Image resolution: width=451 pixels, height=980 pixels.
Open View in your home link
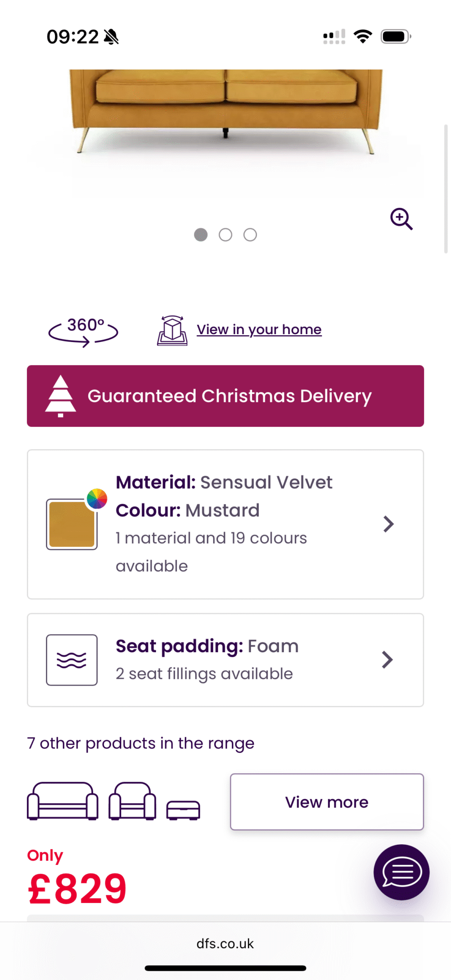(x=259, y=329)
